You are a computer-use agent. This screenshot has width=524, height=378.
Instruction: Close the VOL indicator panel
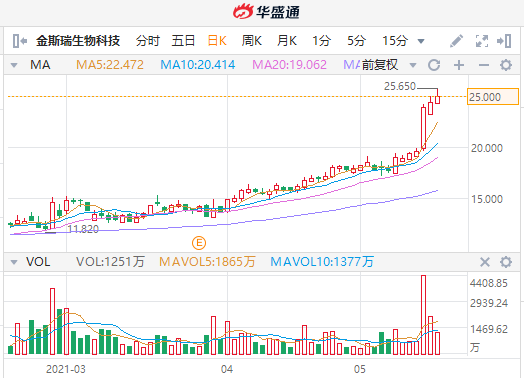(x=485, y=262)
